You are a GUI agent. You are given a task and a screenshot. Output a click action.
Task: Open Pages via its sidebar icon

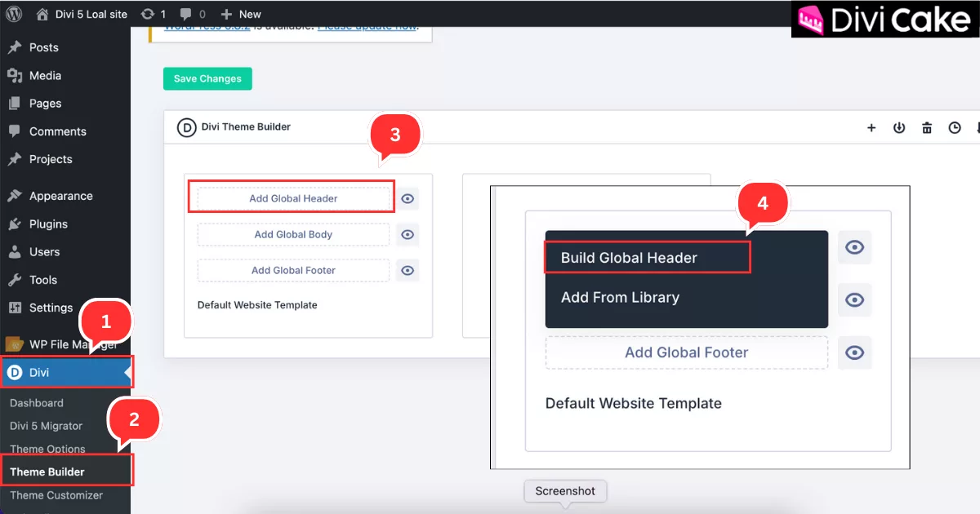(14, 104)
